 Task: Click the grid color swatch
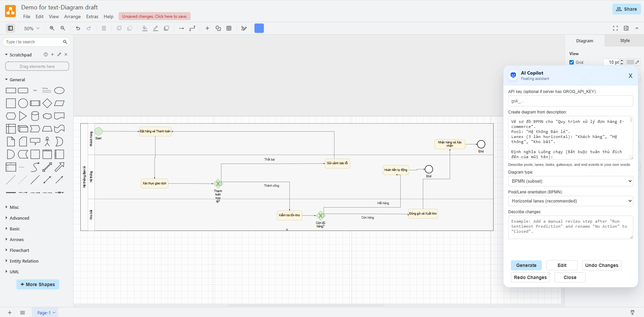[630, 62]
